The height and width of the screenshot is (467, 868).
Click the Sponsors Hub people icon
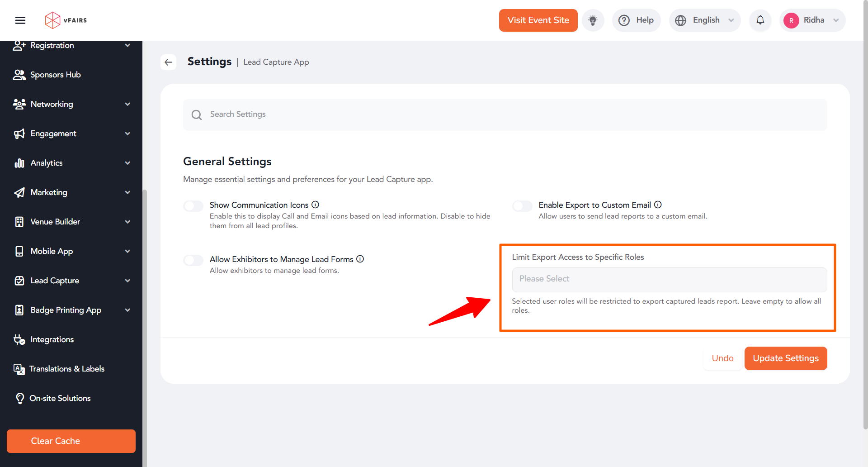coord(19,75)
